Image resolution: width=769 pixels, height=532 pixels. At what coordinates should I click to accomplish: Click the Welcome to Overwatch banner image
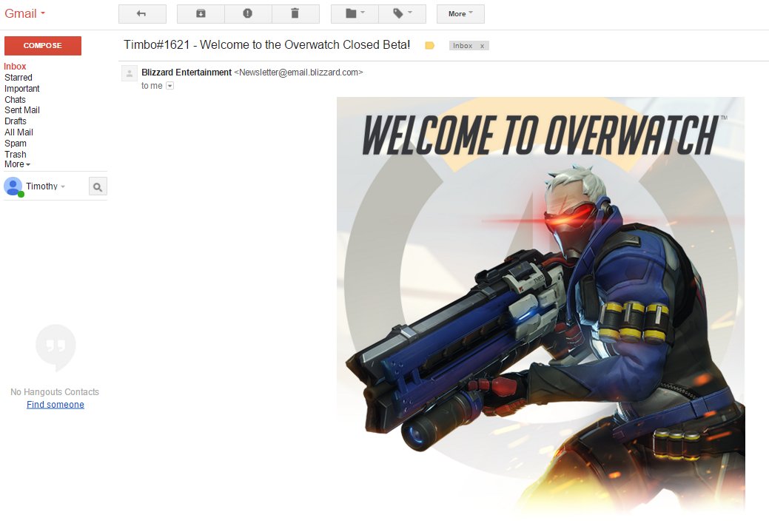tap(540, 306)
